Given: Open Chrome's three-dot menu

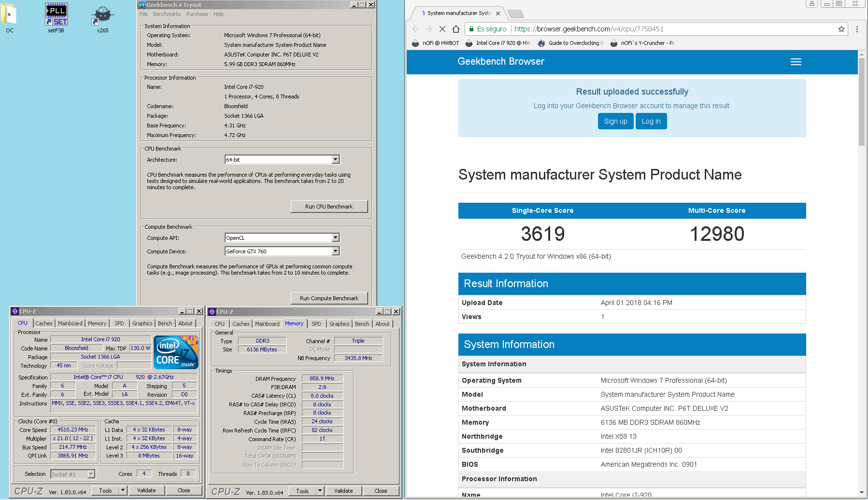Looking at the screenshot, I should point(857,29).
